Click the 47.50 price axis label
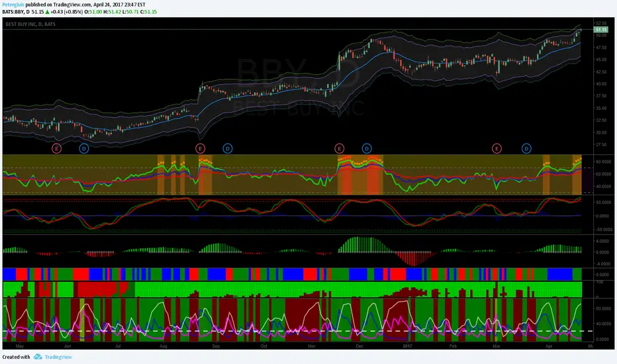The width and height of the screenshot is (617, 364). point(601,48)
